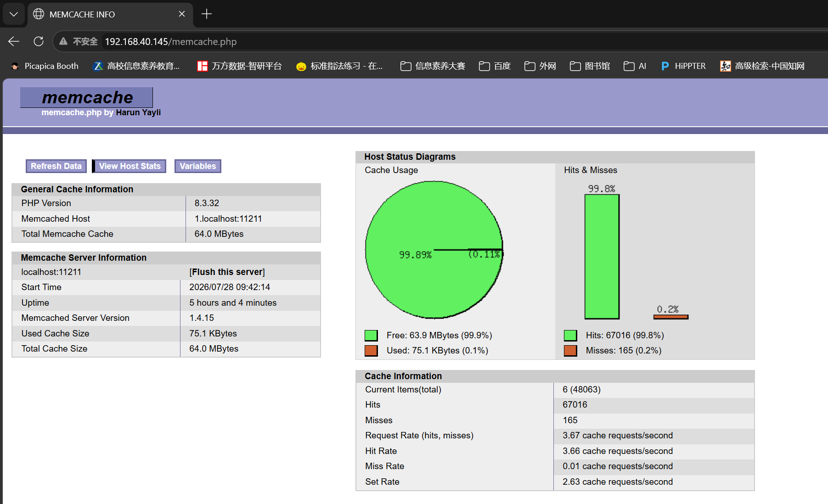Click the Set Rate value 2.63 cache requests/second
828x504 pixels.
coord(618,482)
